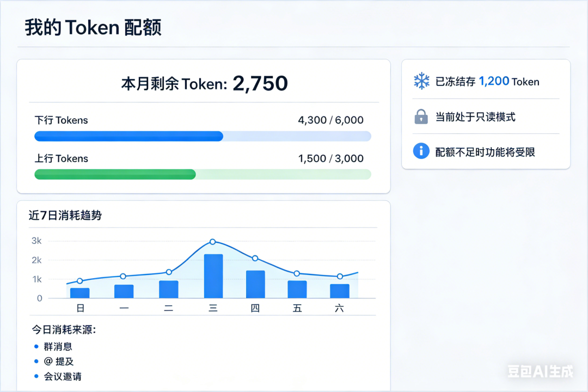
Task: Click the snowflake frozen-token icon
Action: coord(421,81)
